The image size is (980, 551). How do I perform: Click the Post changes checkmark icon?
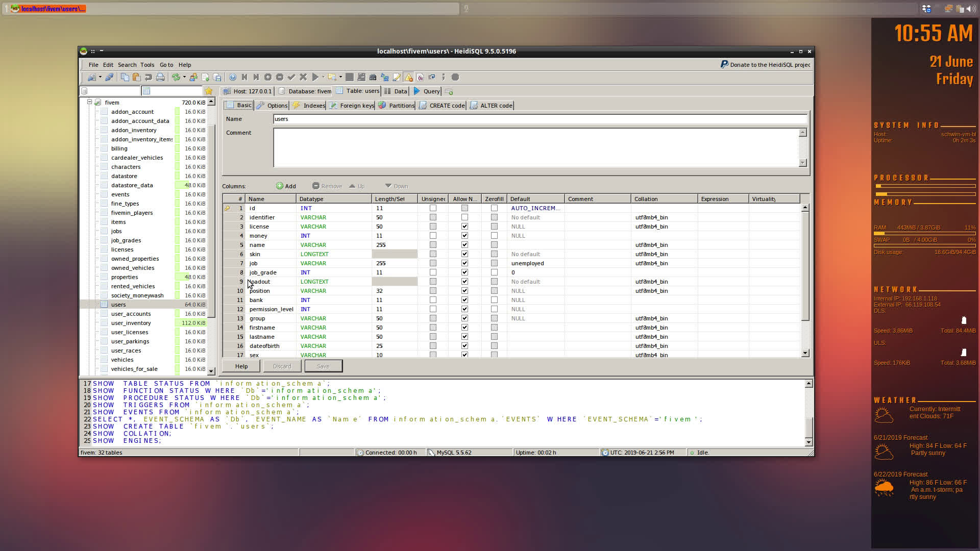291,78
